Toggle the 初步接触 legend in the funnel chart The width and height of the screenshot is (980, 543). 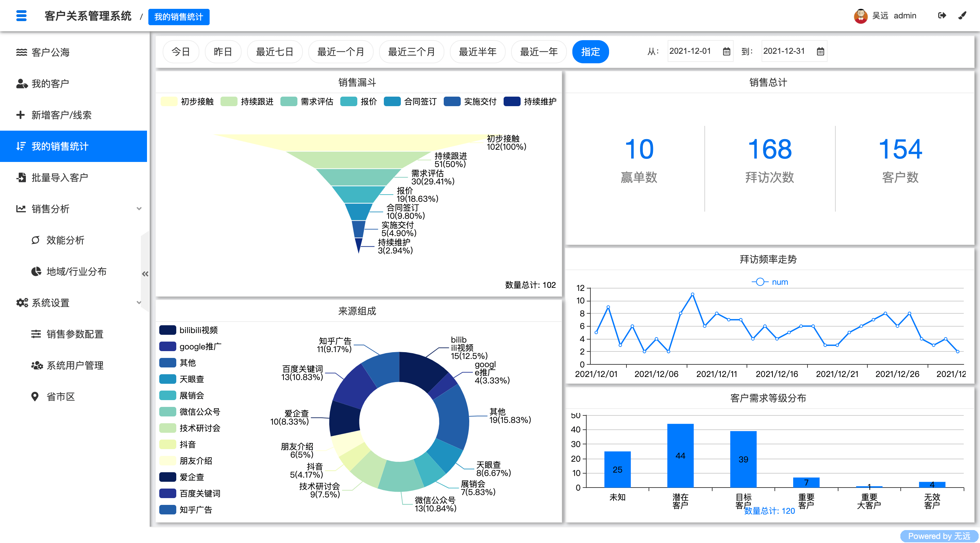[x=190, y=101]
